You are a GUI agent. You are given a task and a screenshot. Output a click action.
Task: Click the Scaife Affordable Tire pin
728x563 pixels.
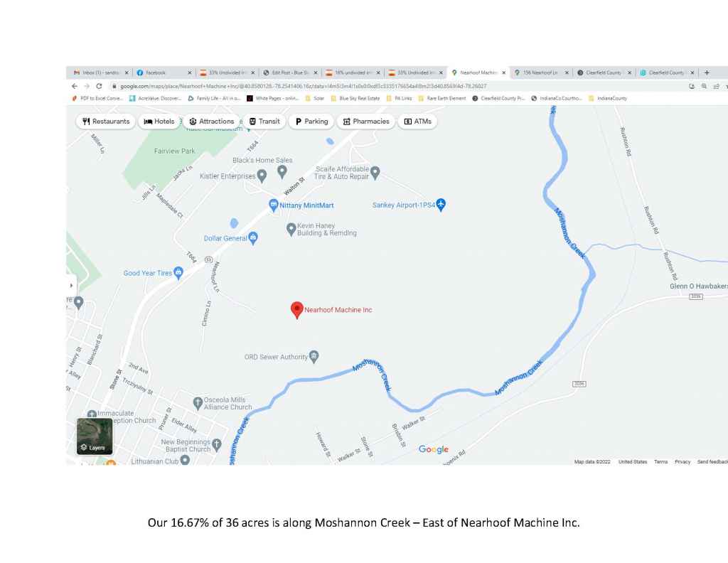375,171
